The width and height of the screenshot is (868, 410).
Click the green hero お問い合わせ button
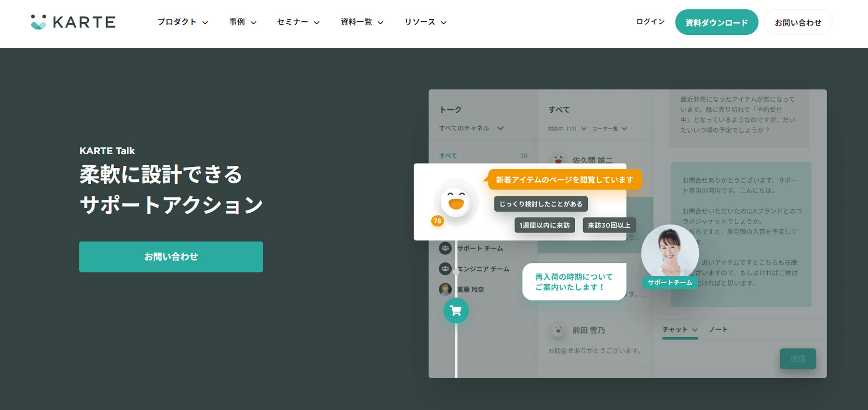point(171,257)
